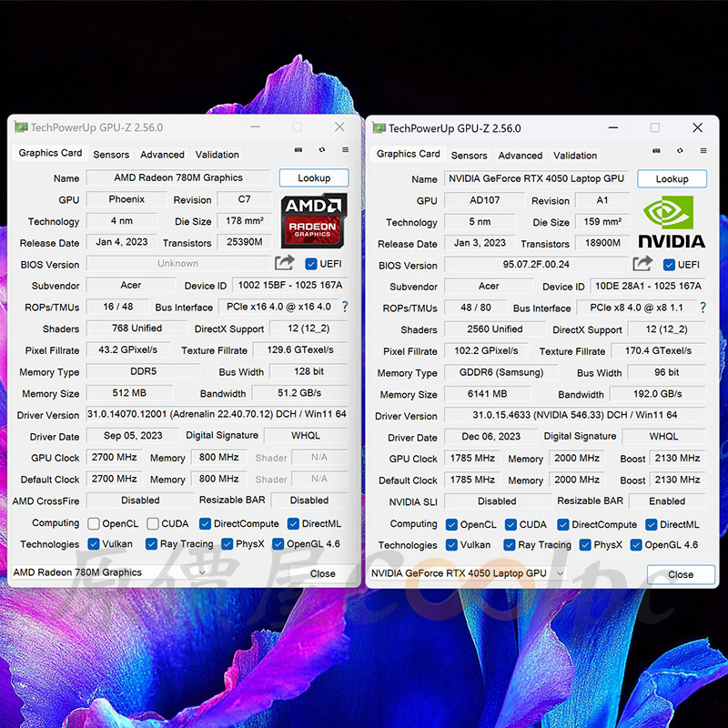The image size is (728, 728).
Task: Open Advanced tab in AMD window
Action: click(162, 155)
